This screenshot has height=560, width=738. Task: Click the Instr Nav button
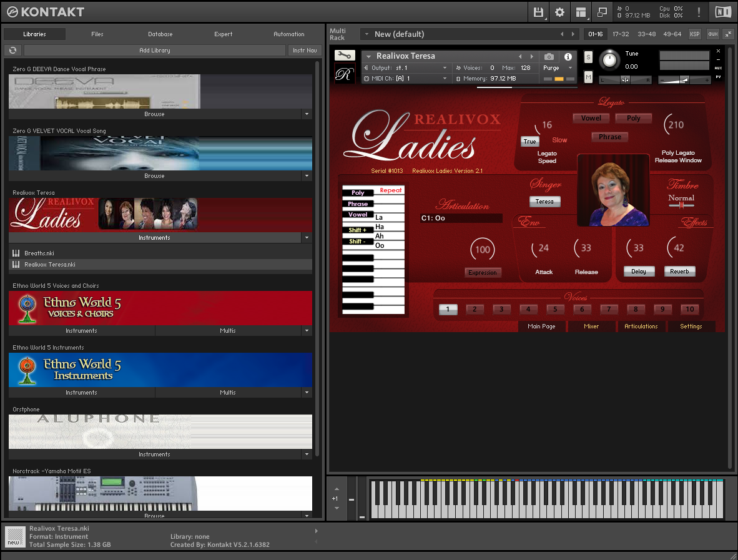pos(305,51)
